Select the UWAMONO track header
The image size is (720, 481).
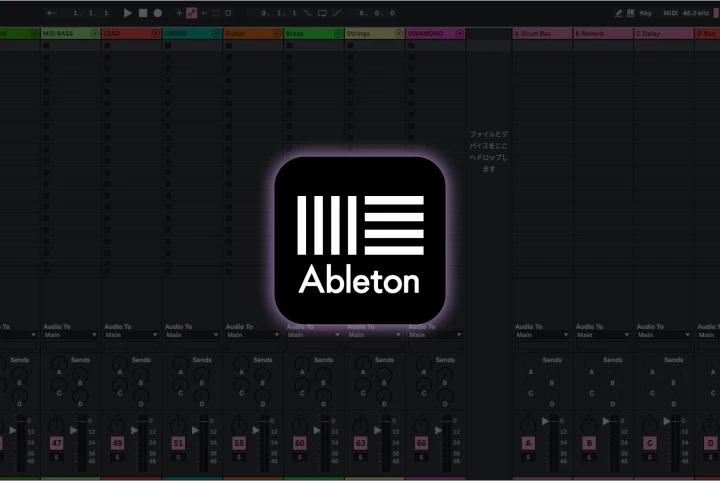click(x=435, y=34)
